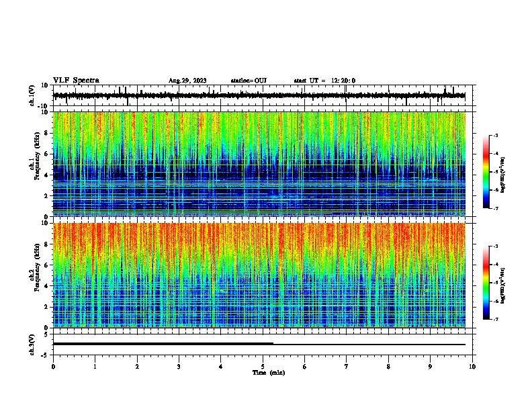Click the time axis tick label '8'

tap(388, 367)
